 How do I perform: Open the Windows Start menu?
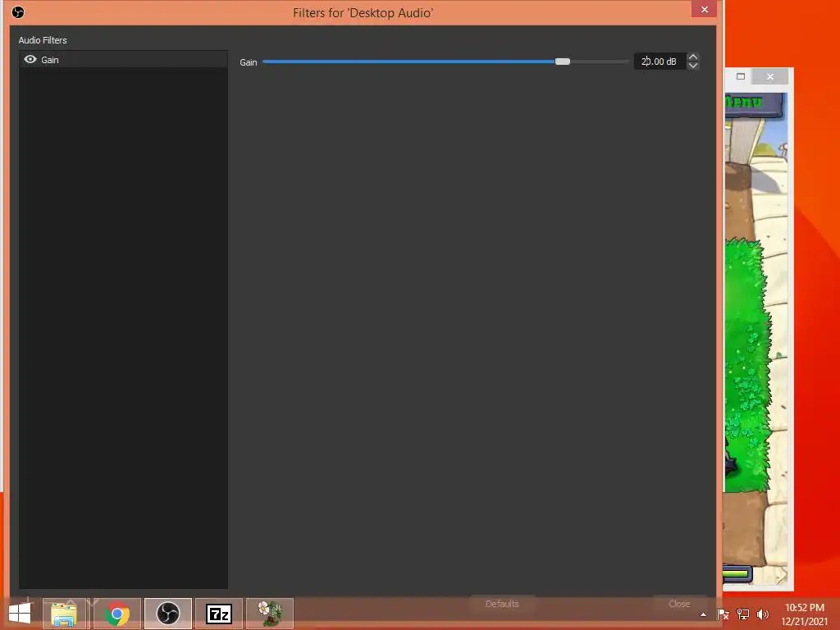20,614
